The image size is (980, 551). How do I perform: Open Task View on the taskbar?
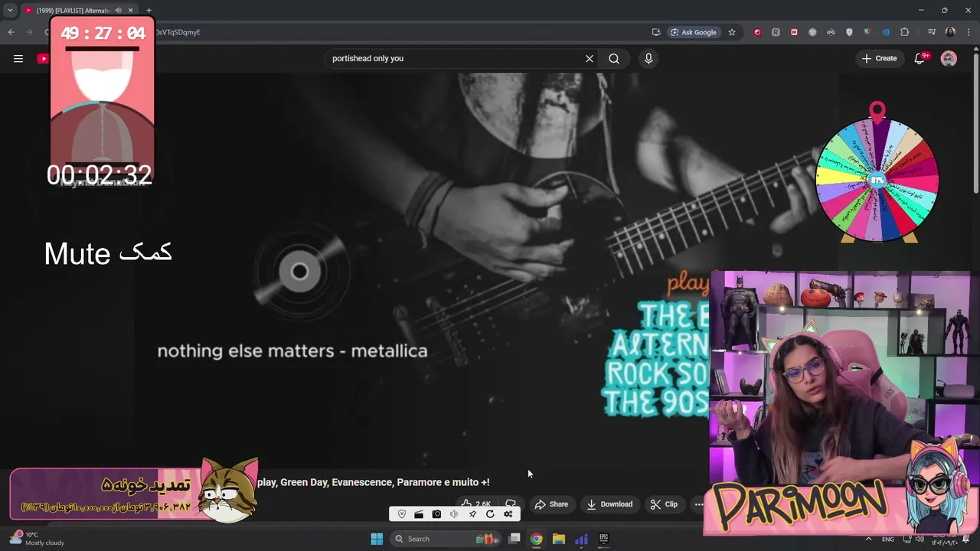(x=514, y=539)
